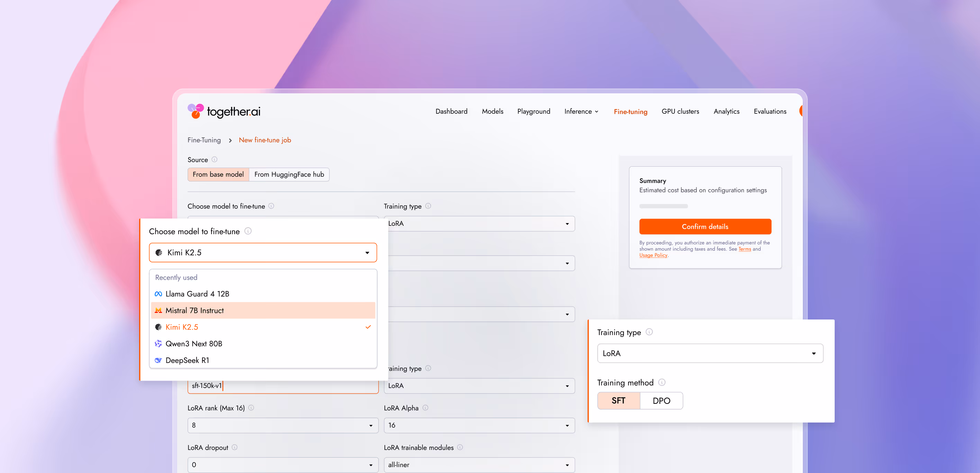Click the DeepSeek whale icon
Image resolution: width=980 pixels, height=473 pixels.
pos(158,360)
